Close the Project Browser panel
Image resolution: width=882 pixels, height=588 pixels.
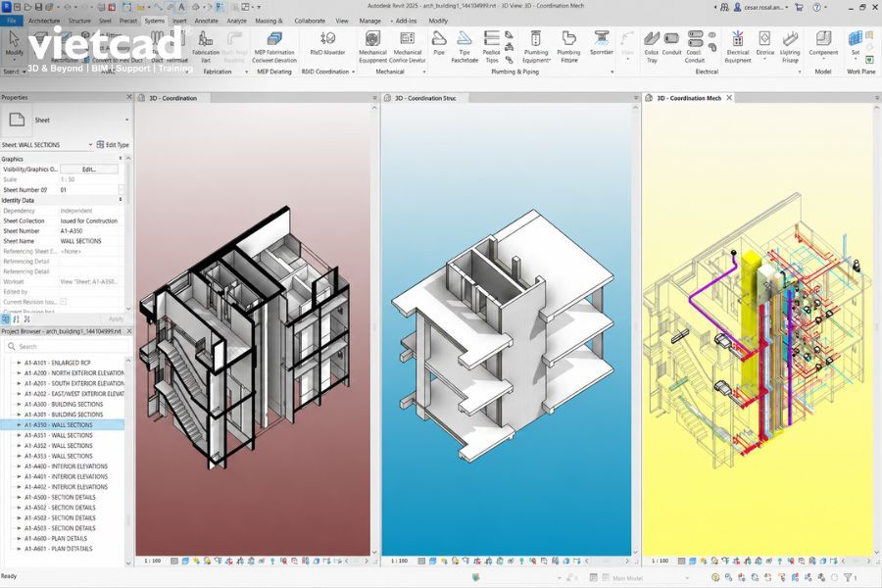click(128, 331)
